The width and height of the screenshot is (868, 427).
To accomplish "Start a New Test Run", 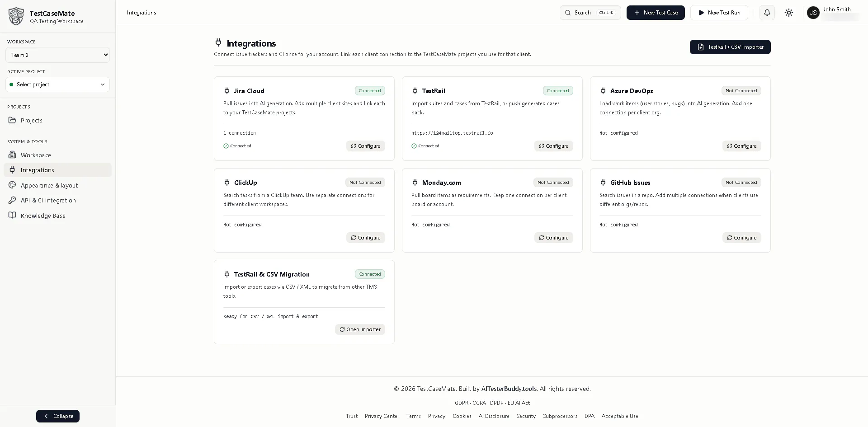I will coord(719,13).
